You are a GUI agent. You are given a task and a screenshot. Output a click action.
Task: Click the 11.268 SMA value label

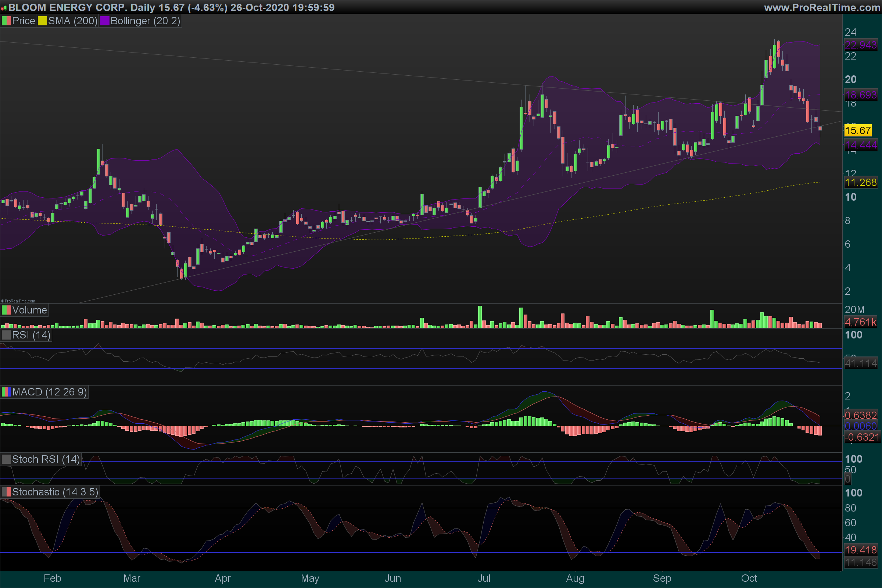point(861,183)
